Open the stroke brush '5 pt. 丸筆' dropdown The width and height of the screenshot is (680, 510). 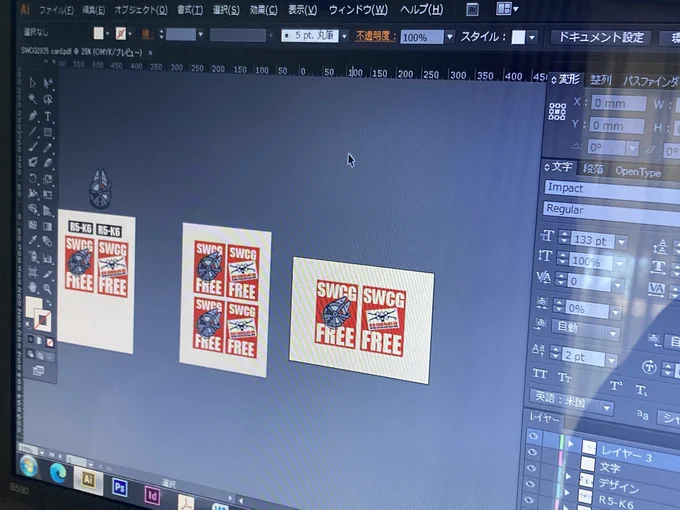[x=344, y=36]
